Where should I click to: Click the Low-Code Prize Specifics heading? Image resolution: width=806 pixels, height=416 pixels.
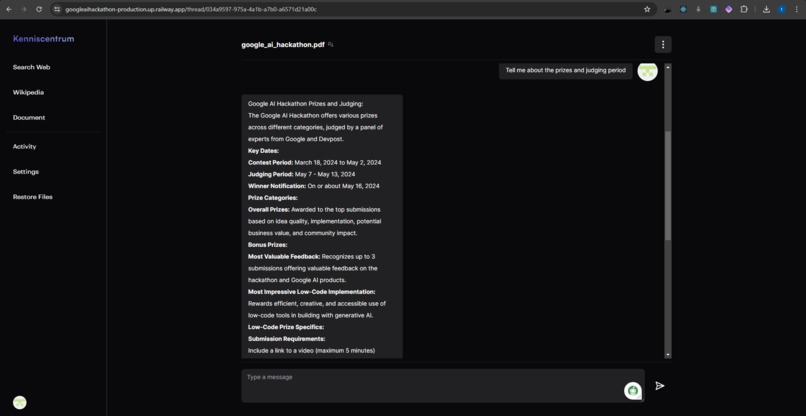click(x=286, y=327)
